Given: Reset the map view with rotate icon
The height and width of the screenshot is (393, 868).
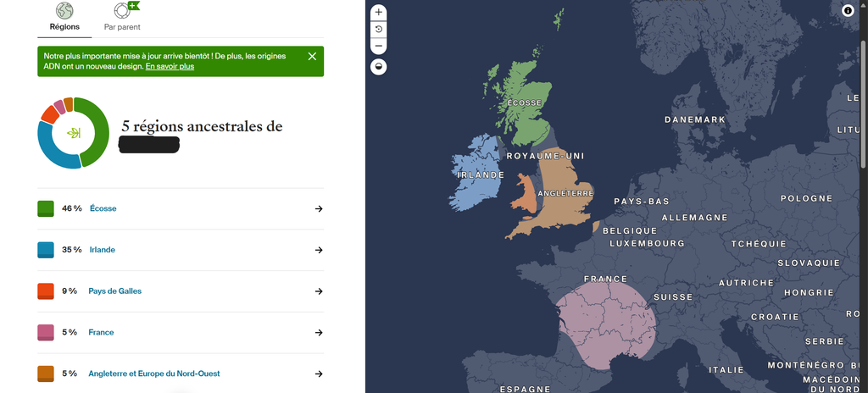Looking at the screenshot, I should pos(379,30).
